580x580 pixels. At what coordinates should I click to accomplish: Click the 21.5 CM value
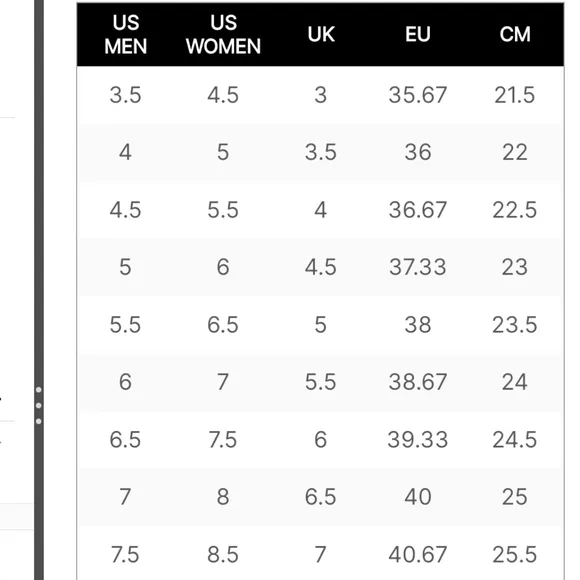click(515, 95)
